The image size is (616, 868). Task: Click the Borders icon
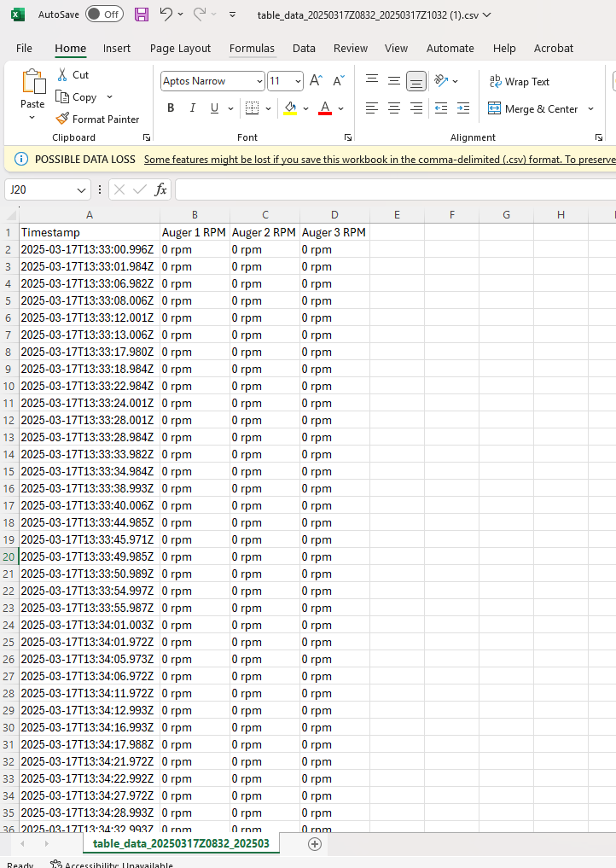[252, 108]
